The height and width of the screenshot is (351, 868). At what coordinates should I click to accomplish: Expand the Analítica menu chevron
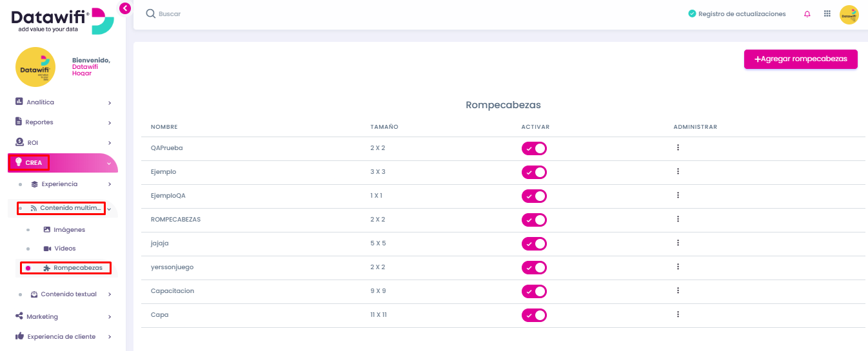pyautogui.click(x=110, y=102)
